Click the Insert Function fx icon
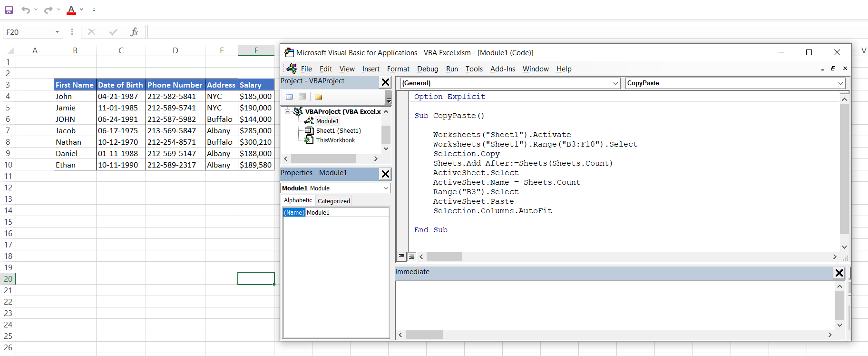868x356 pixels. [134, 32]
